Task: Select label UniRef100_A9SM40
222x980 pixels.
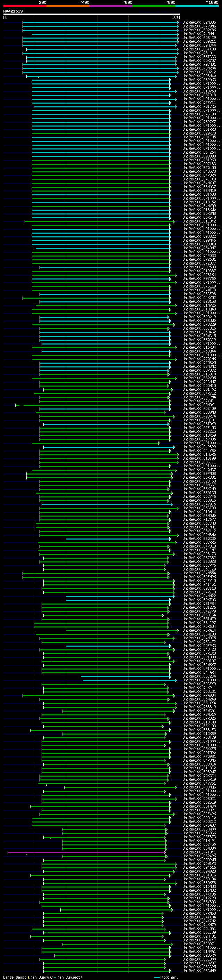Action: (x=199, y=76)
